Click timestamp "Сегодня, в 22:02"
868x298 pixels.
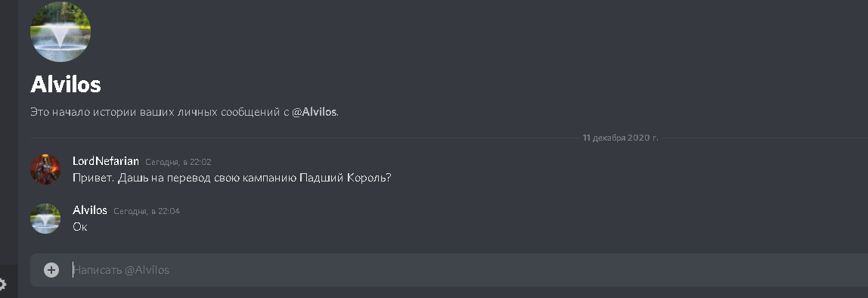pos(178,163)
